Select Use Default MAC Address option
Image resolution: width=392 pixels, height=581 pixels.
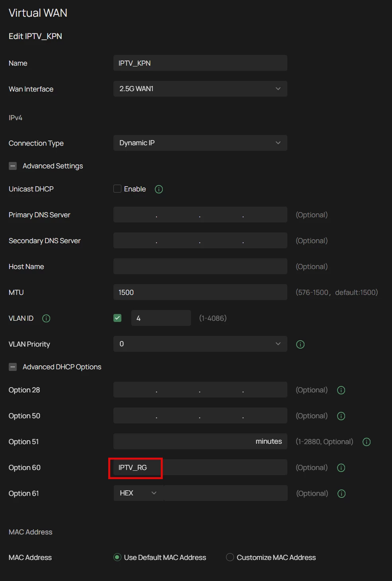[x=117, y=557]
